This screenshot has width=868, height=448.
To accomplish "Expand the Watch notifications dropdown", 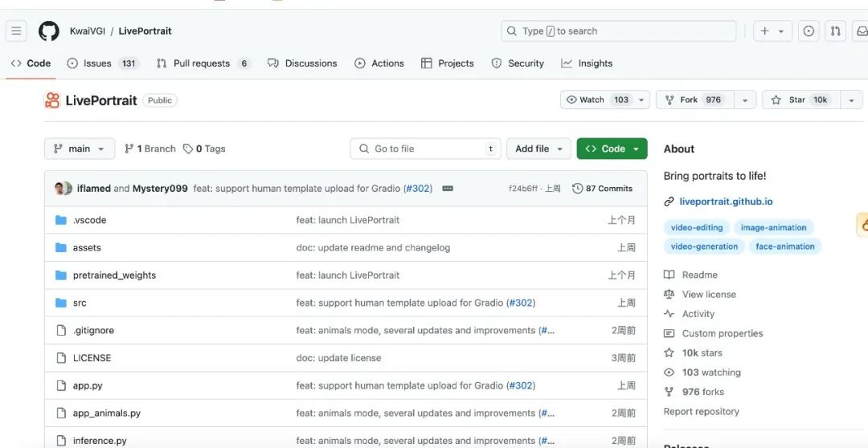I will coord(641,100).
